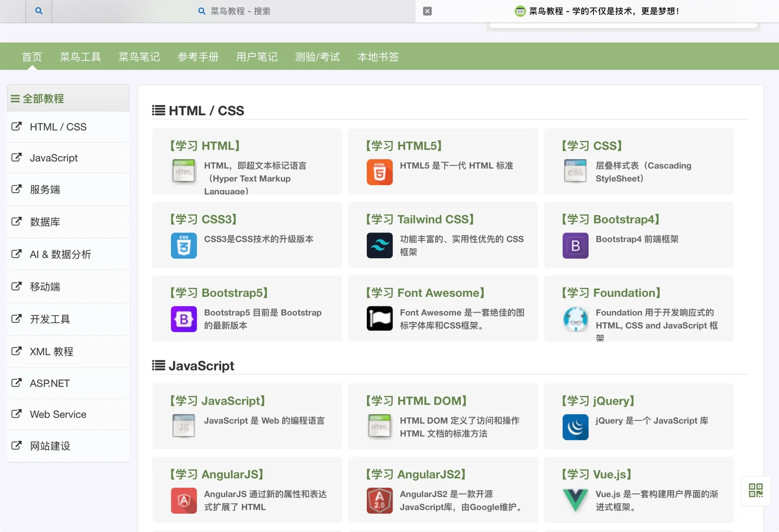Click the red AngularJS shield icon
This screenshot has width=779, height=532.
click(x=183, y=500)
